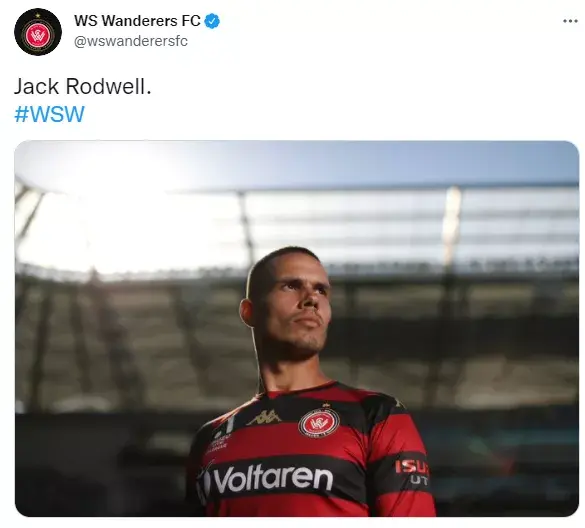Viewport: 585px width, 528px height.
Task: Click the Jack Rodwell tweet text
Action: 82,87
